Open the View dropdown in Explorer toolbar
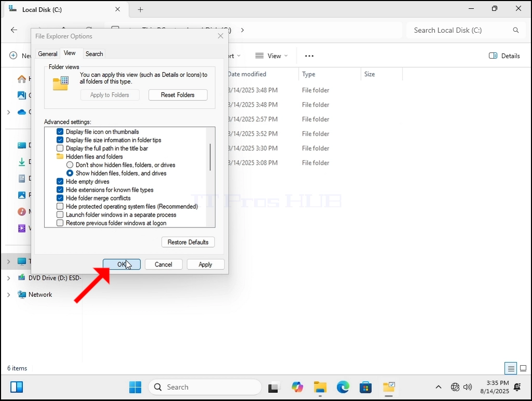Screen dimensions: 532x401 [x=271, y=56]
